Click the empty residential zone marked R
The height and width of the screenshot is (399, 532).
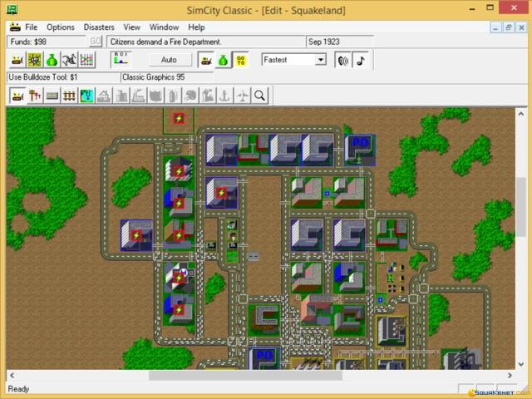tap(392, 278)
